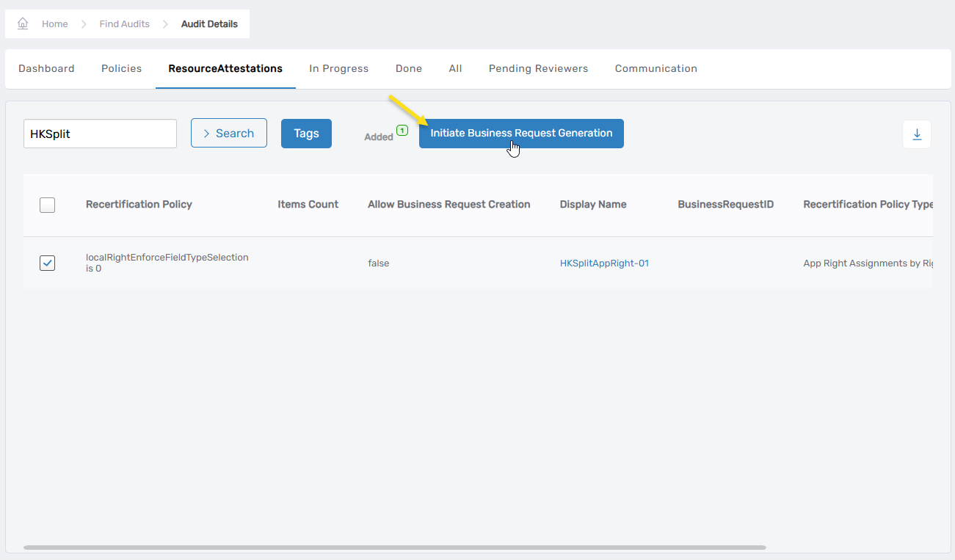Sort by Recertification Policy column header
Image resolution: width=955 pixels, height=560 pixels.
139,205
